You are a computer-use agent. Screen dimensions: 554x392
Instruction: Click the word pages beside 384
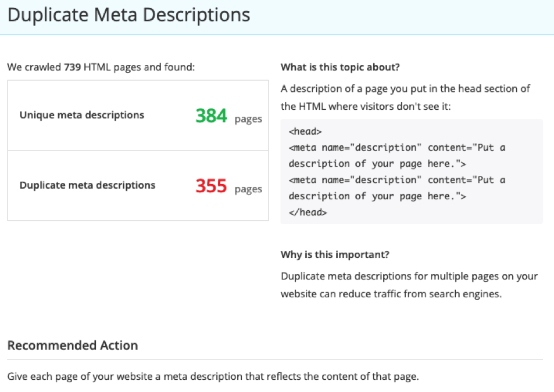click(248, 119)
